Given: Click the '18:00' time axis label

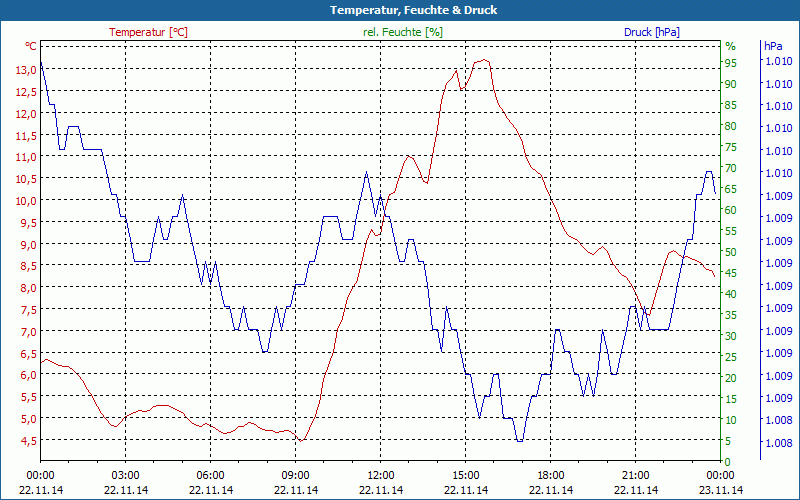Looking at the screenshot, I should 551,476.
